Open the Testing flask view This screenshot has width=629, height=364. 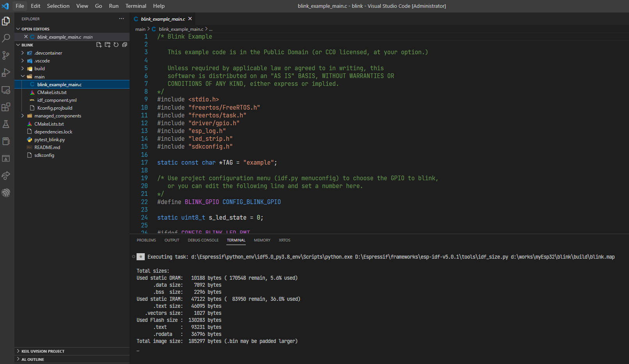pyautogui.click(x=6, y=124)
